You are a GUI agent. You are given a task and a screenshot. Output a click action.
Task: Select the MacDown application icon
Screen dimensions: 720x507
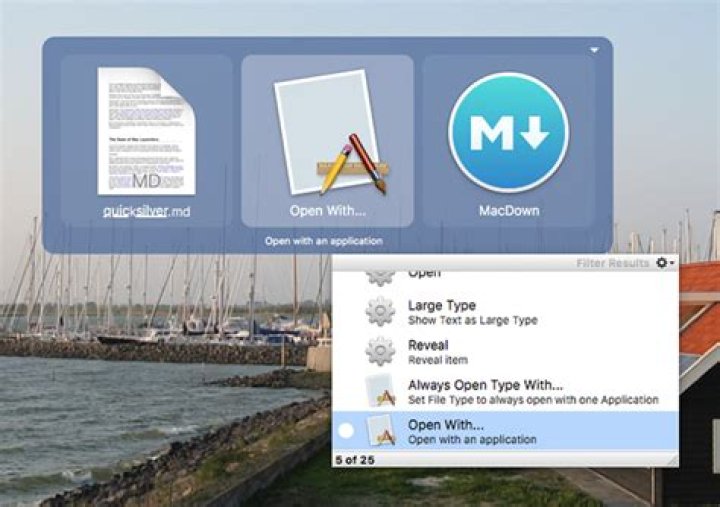point(508,132)
